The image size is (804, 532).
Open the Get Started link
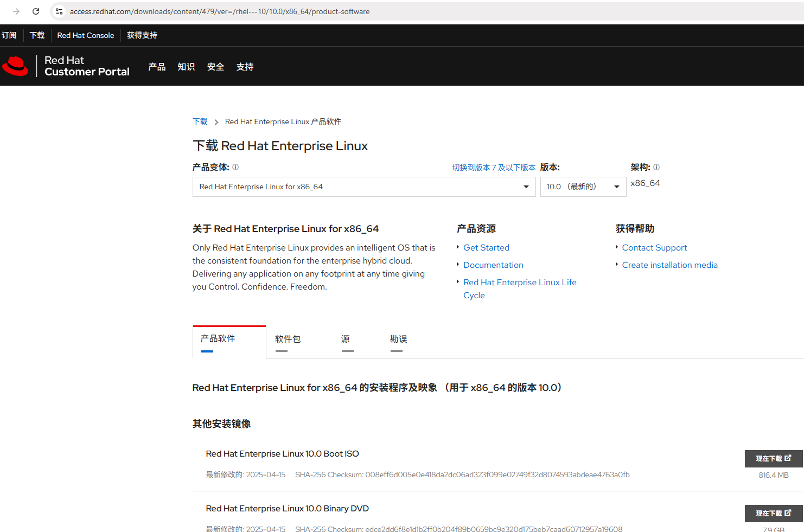coord(486,248)
